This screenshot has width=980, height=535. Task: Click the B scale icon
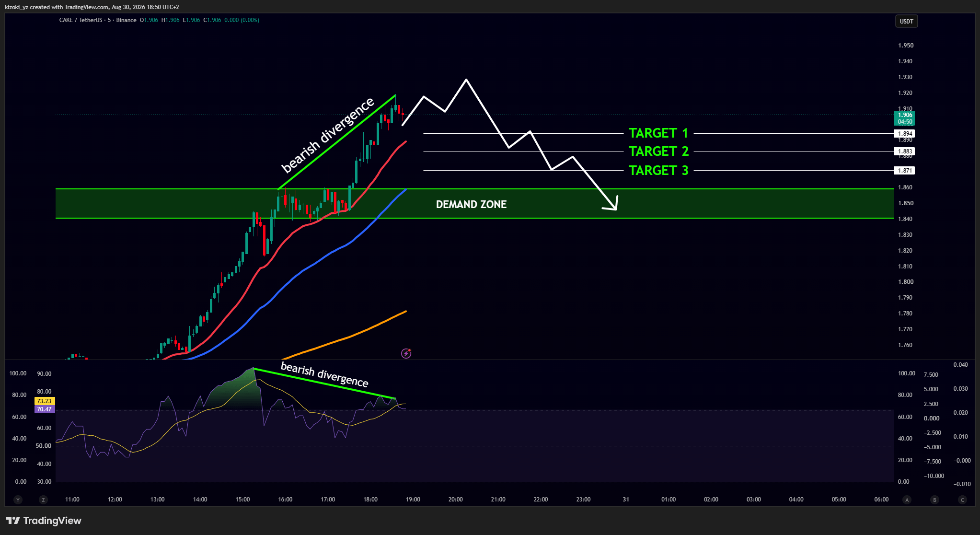934,500
